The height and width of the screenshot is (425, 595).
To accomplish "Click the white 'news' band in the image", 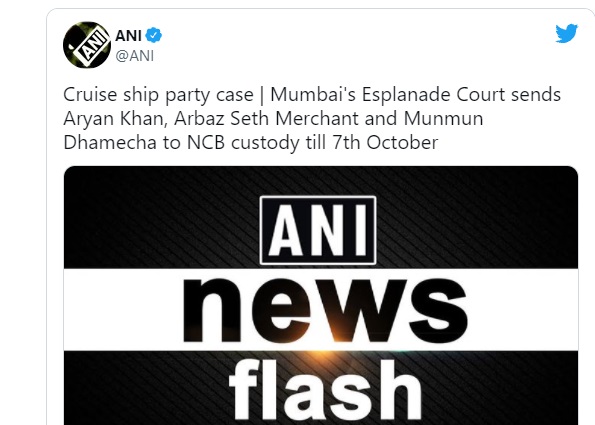I will pos(321,310).
